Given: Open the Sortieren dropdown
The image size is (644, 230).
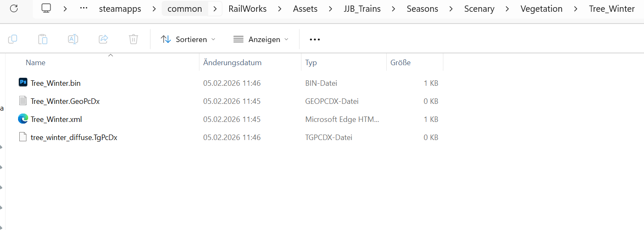Looking at the screenshot, I should point(188,39).
